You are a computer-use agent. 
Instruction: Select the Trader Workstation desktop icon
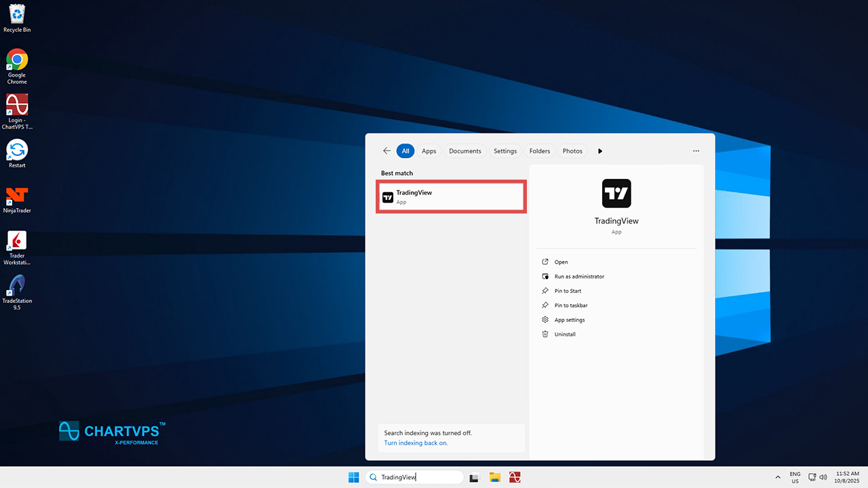(17, 245)
